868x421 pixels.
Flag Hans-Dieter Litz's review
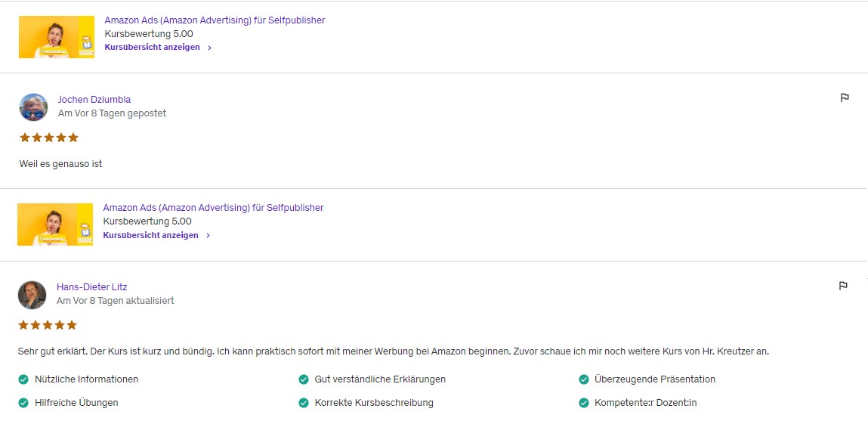(x=843, y=286)
